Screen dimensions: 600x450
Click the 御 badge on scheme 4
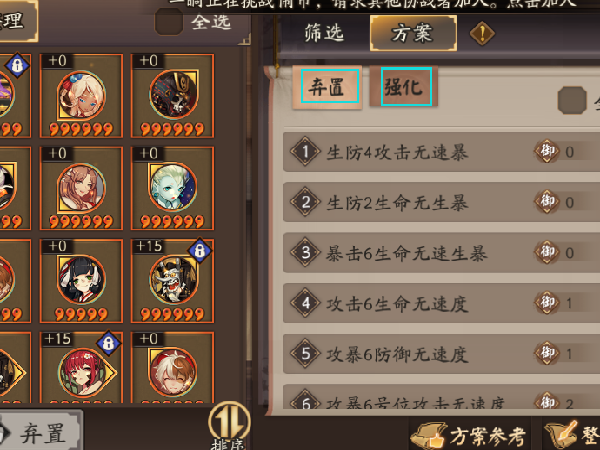[x=547, y=302]
